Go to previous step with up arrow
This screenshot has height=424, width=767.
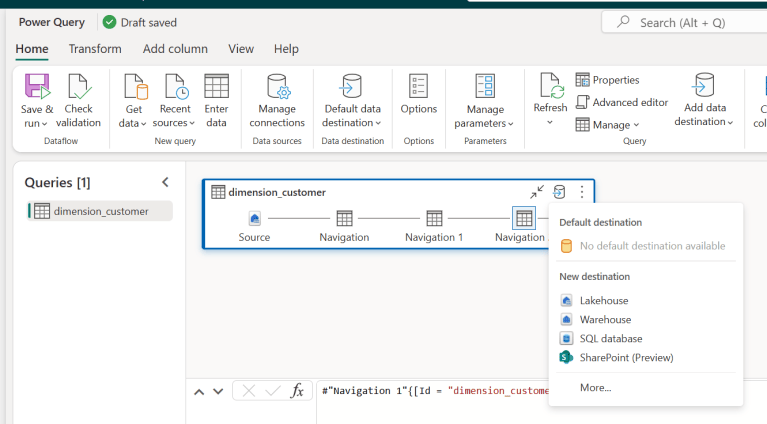pyautogui.click(x=199, y=391)
